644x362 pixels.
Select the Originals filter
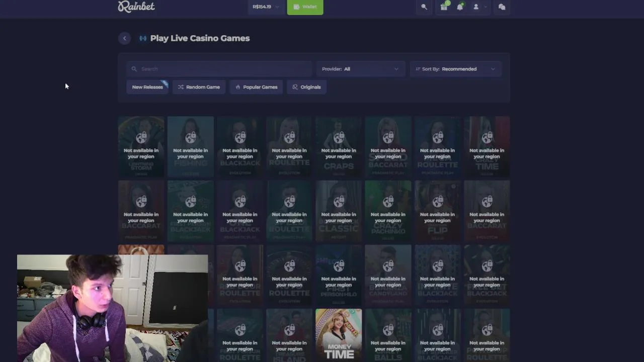tap(306, 87)
